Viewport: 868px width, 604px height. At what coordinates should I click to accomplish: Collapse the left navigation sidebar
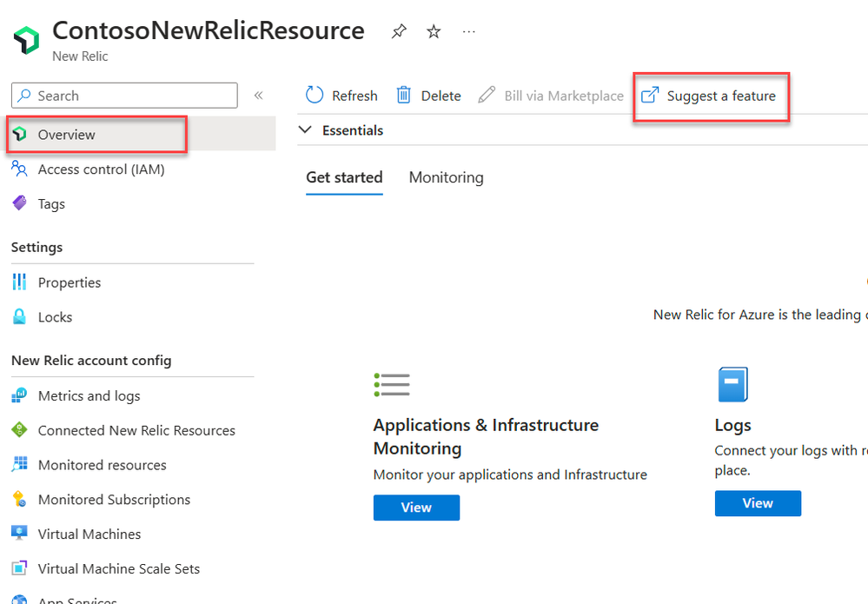[258, 96]
